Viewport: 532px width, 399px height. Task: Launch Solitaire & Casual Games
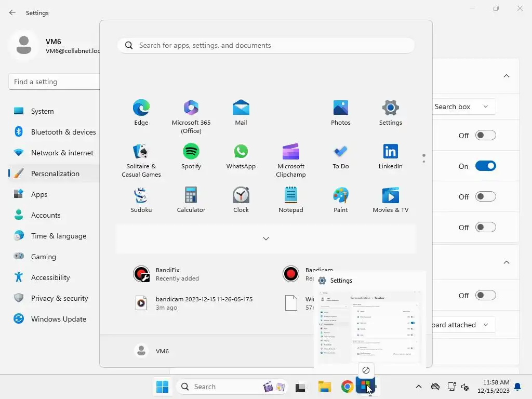tap(141, 161)
